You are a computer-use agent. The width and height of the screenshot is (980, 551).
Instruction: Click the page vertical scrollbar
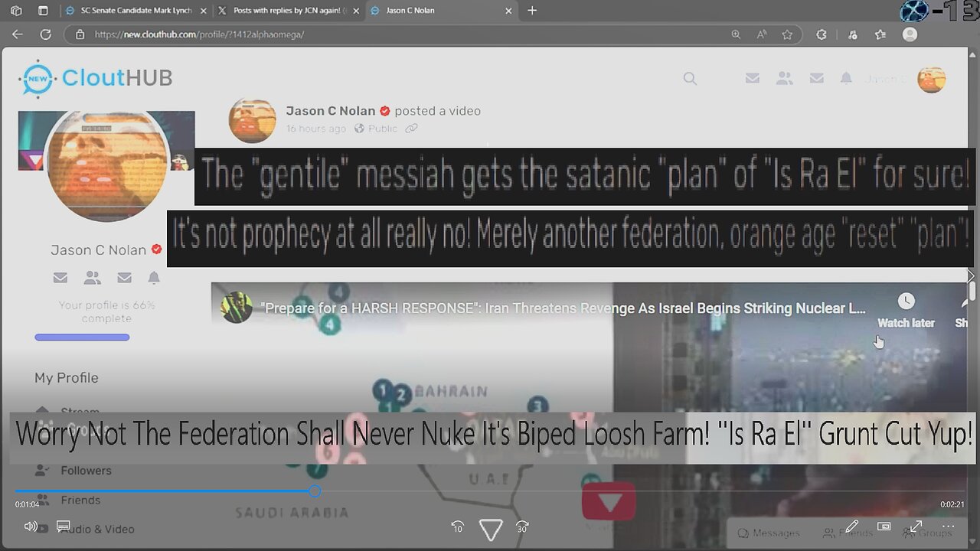pos(972,291)
